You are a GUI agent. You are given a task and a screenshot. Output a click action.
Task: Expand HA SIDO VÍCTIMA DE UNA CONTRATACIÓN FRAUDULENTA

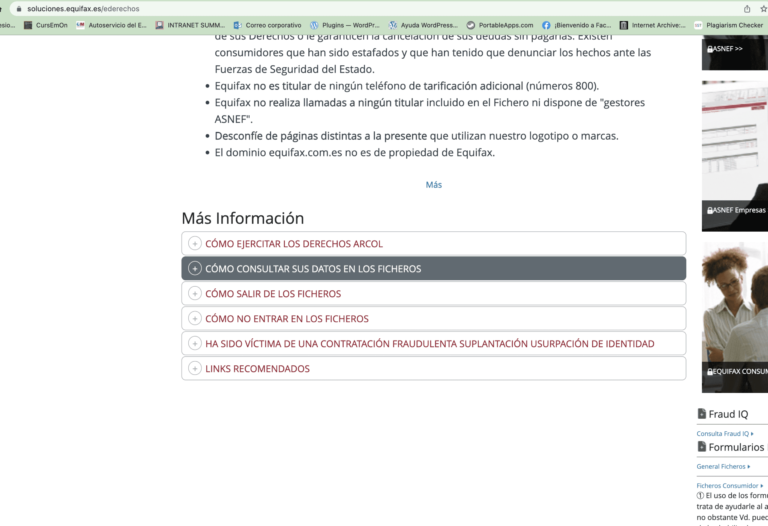(x=433, y=343)
